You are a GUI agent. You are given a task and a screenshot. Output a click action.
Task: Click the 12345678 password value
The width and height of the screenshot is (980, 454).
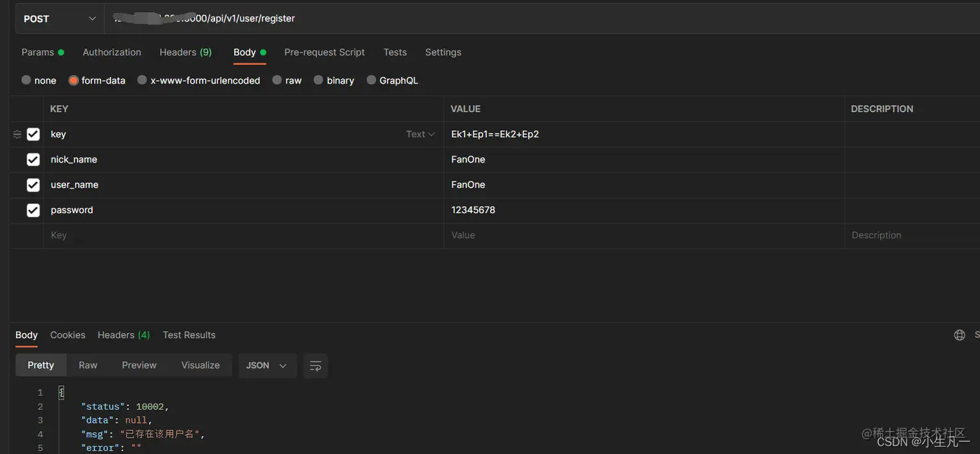tap(473, 210)
